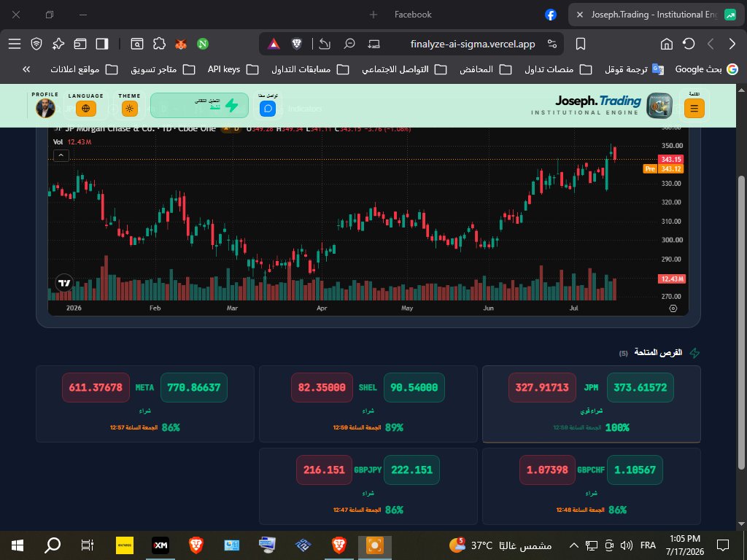
Task: Click the page vertical scrollbar
Action: pyautogui.click(x=741, y=322)
